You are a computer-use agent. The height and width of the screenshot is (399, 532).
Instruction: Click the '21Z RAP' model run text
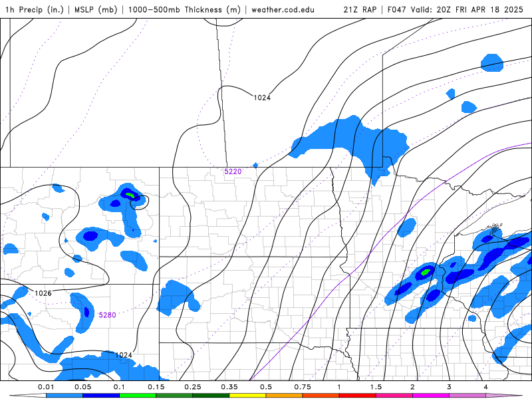[360, 9]
